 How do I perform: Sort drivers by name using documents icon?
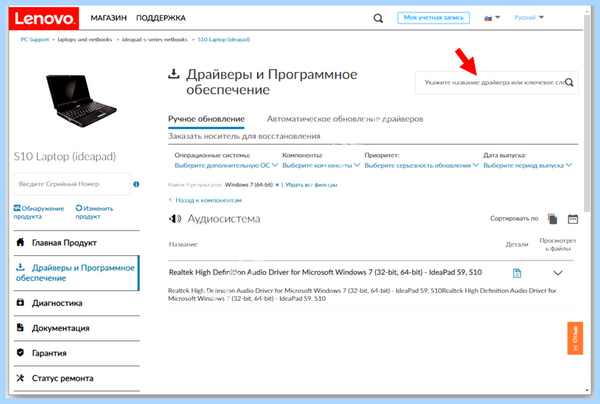point(552,219)
